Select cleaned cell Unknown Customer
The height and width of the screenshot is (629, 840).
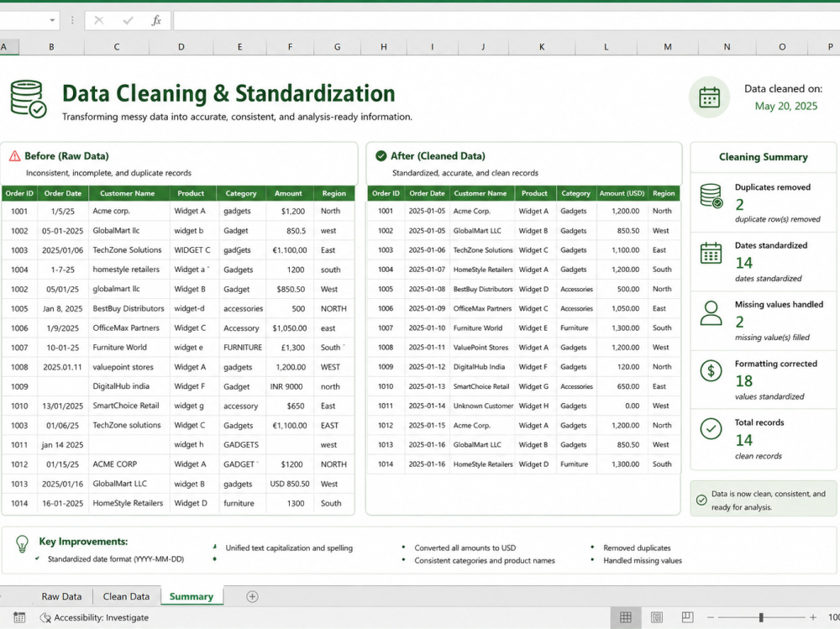pos(483,406)
